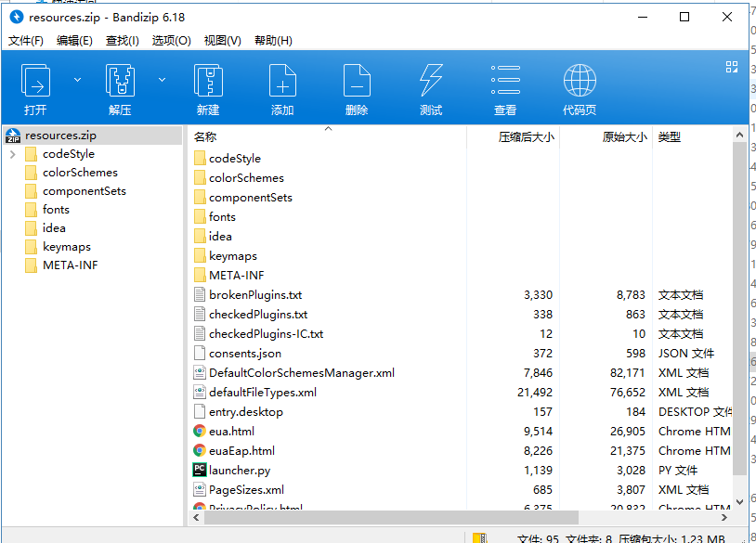Open the dropdown arrow beside Extract button

coord(162,80)
